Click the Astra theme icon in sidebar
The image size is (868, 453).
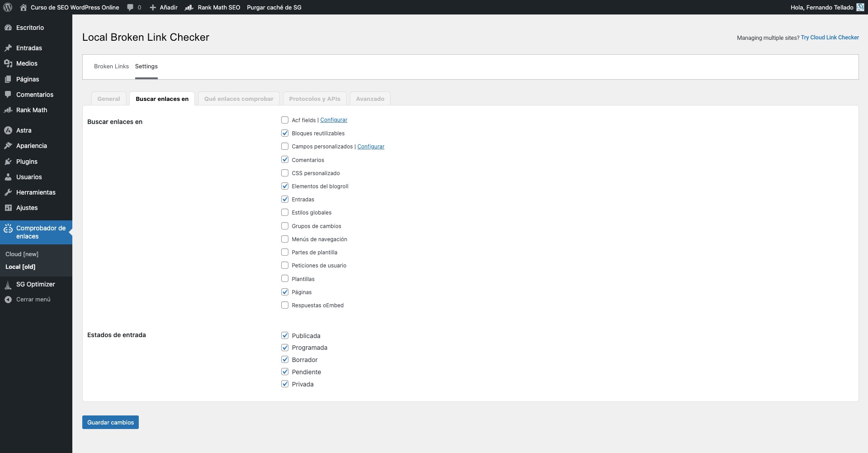click(x=8, y=130)
